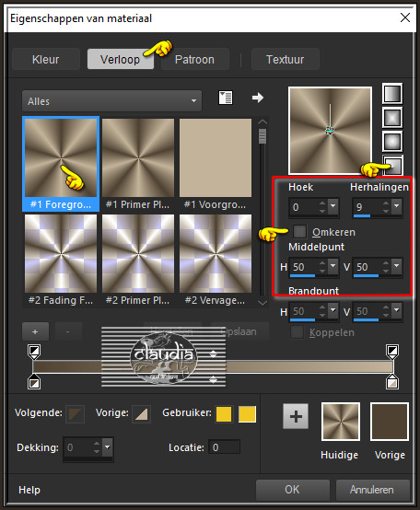
Task: Confirm with the OK button
Action: 293,490
